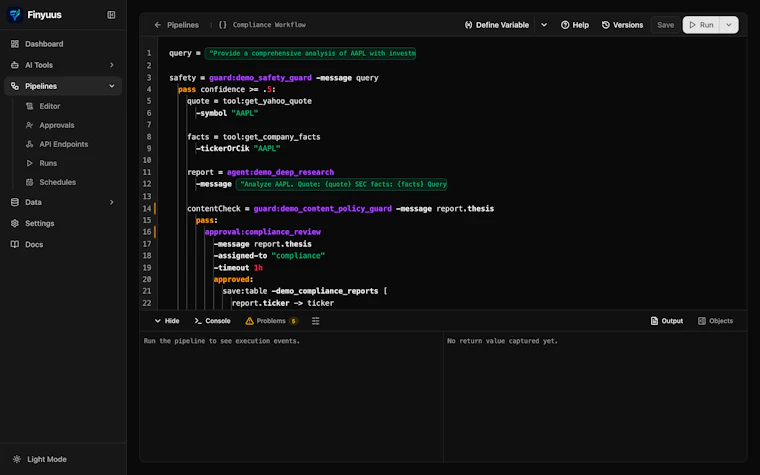Click the Help question mark icon
This screenshot has width=760, height=475.
(565, 25)
